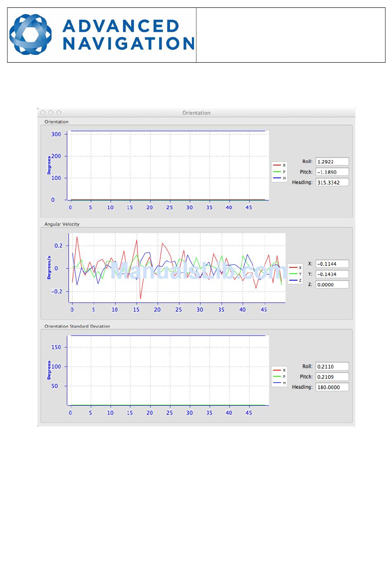This screenshot has height=586, width=392.
Task: Click the Heading field showing 315.3342
Action: pos(332,182)
